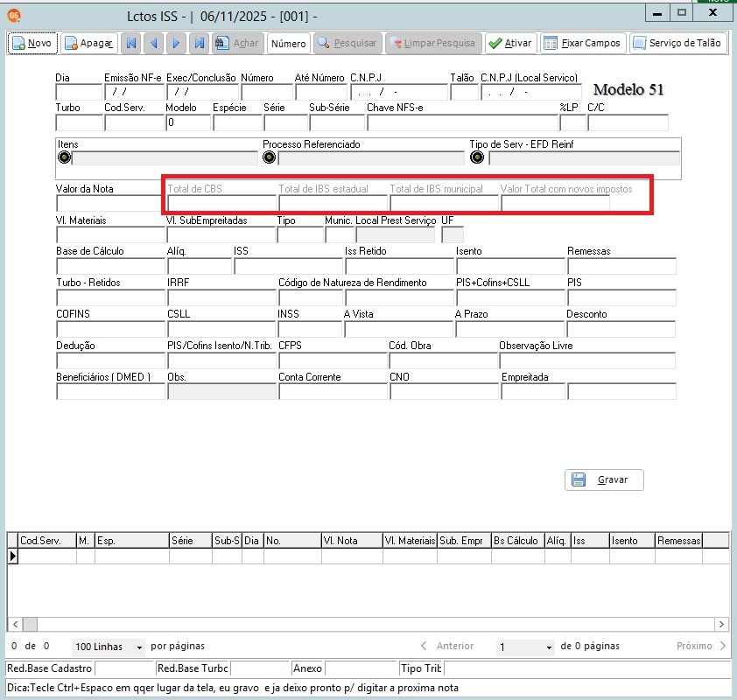Focus the CNO input field

point(444,392)
